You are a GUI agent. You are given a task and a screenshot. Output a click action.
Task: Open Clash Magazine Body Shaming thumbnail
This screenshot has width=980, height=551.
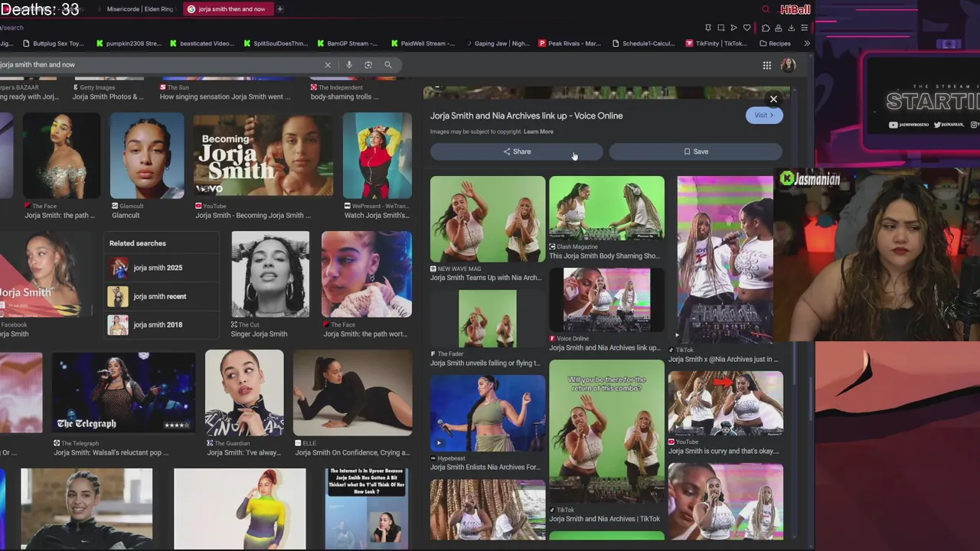606,207
